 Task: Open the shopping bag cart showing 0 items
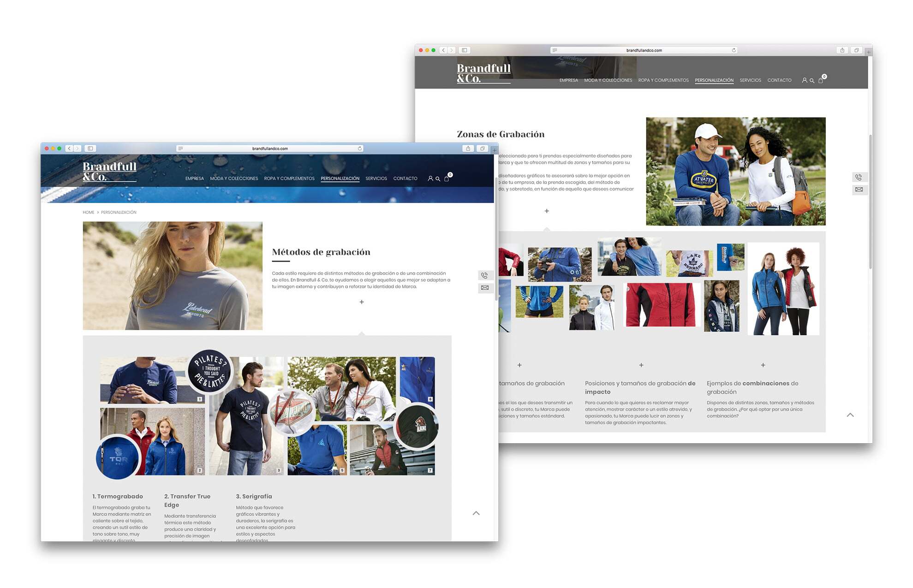446,178
